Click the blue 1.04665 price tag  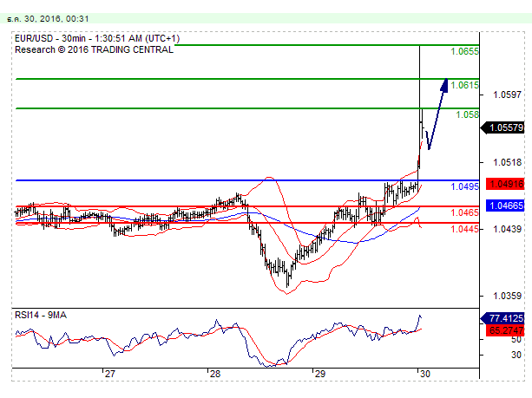click(x=506, y=206)
